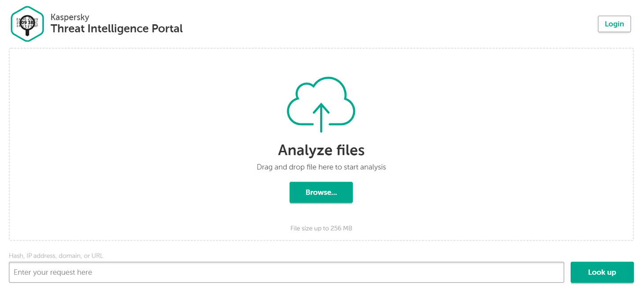Click the Kaspersky hexagon logo icon
The height and width of the screenshot is (295, 644).
(x=27, y=24)
